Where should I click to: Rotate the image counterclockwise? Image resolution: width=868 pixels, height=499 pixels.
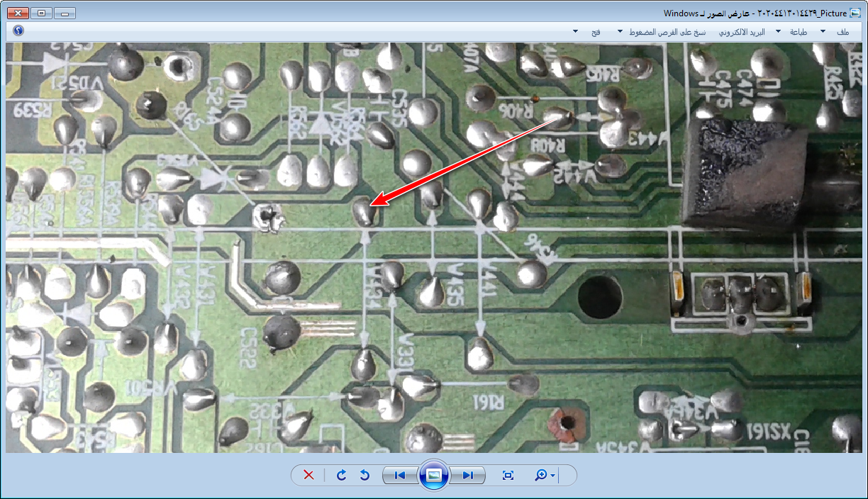tap(365, 475)
